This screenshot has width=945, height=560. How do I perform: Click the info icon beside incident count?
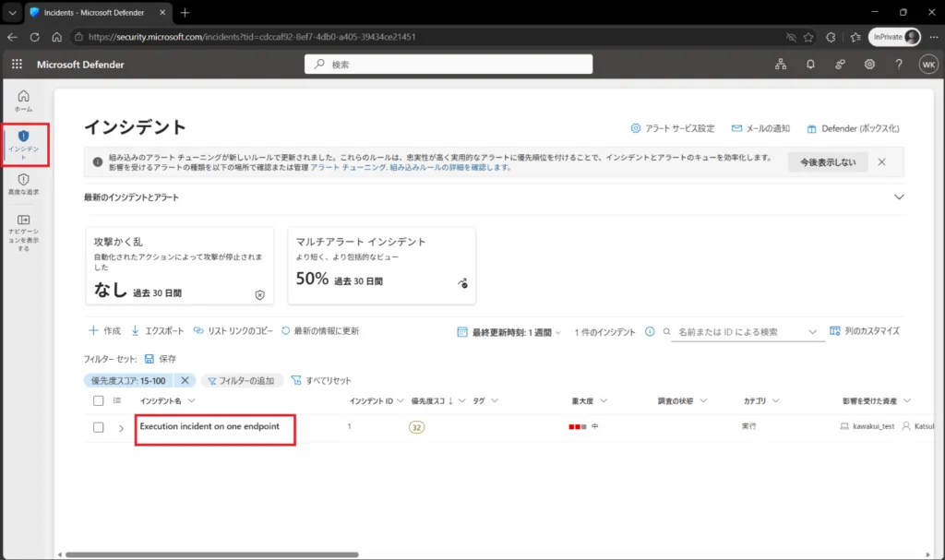coord(650,331)
